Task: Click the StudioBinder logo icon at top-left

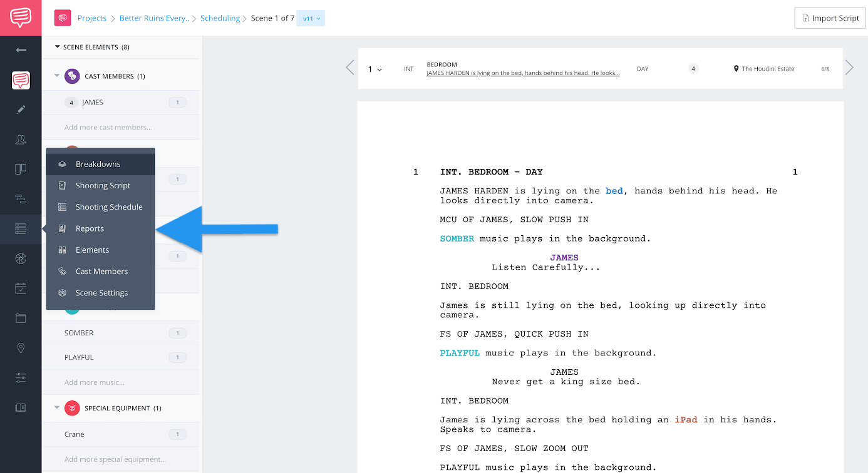Action: 21,18
